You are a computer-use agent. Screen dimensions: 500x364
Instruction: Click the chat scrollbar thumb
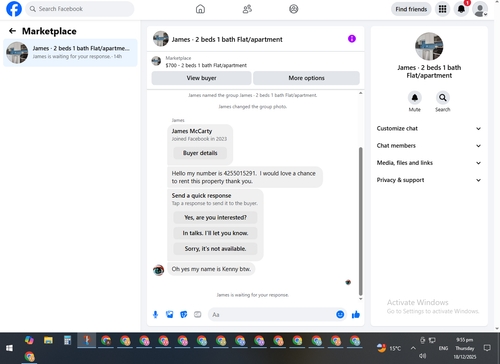pyautogui.click(x=360, y=221)
